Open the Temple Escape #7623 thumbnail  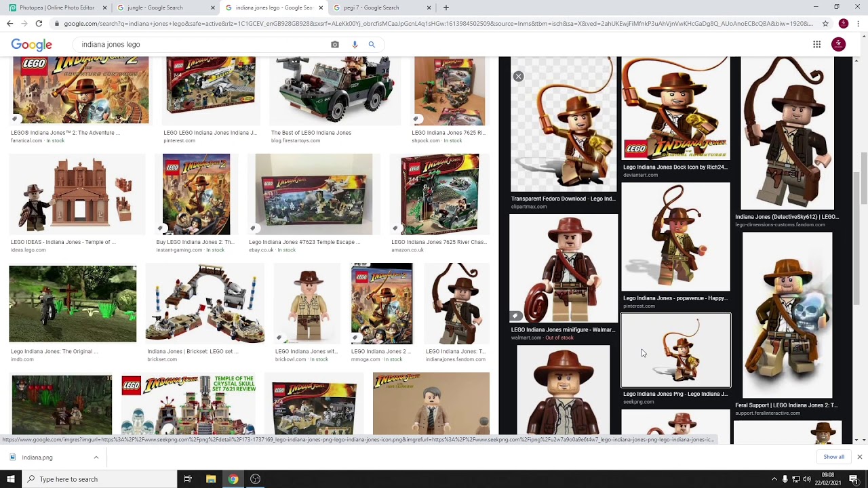[313, 195]
